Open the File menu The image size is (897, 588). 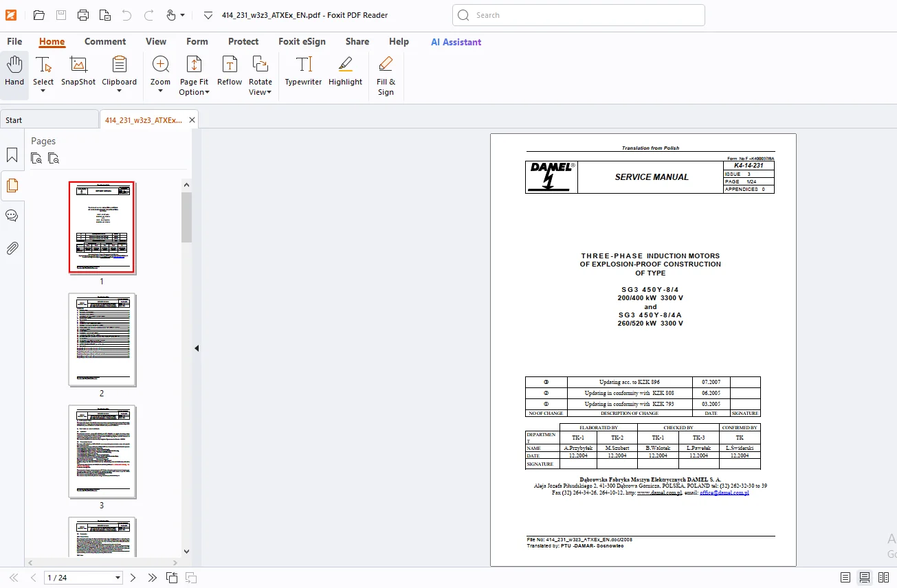[14, 41]
